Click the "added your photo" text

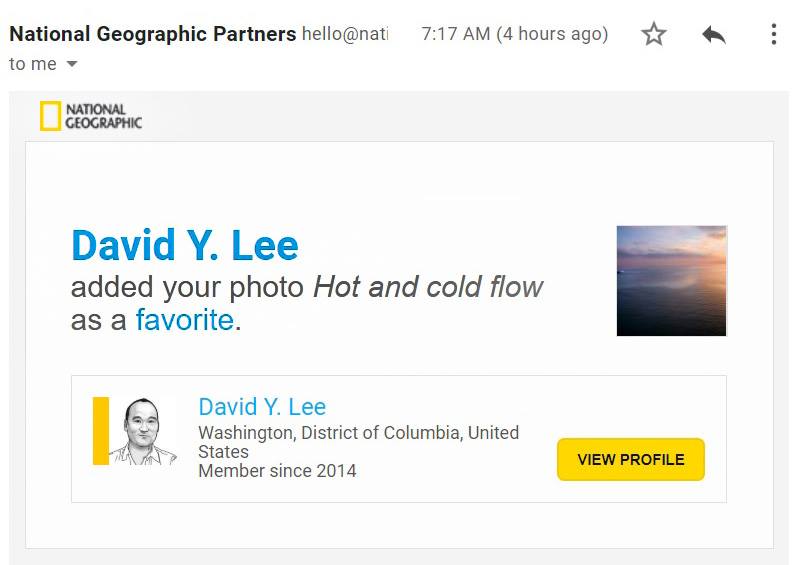(187, 288)
